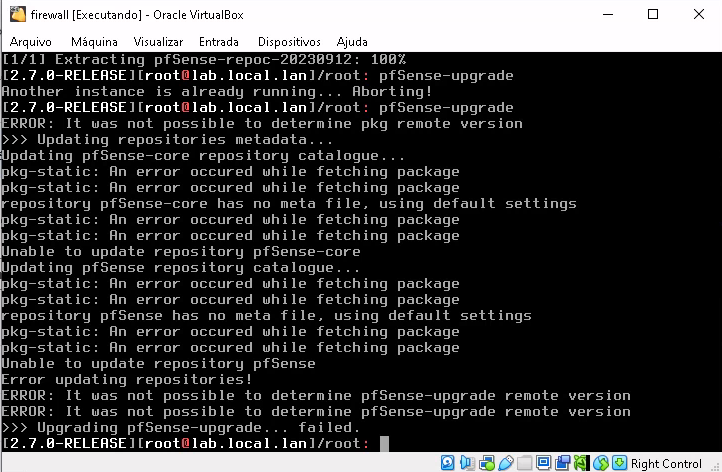Screen dimensions: 722x472
Task: Click the hard disk activity status icon
Action: 448,463
